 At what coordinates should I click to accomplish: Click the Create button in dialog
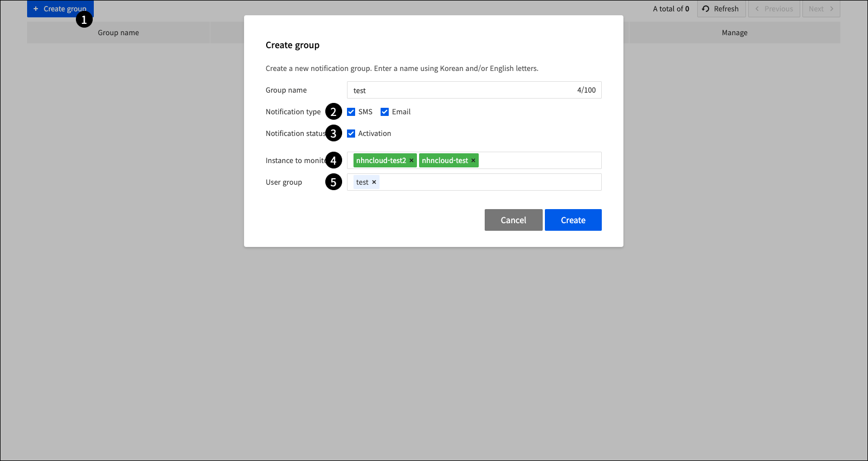(x=573, y=220)
